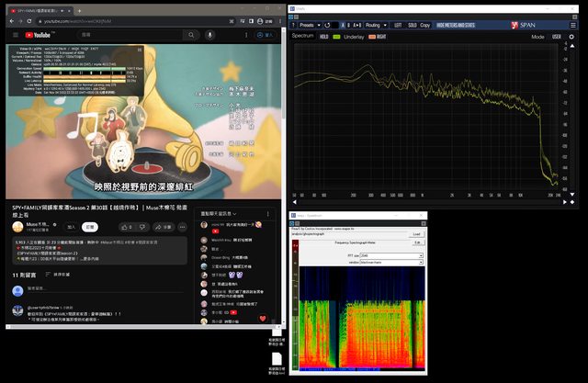Click the white Subscribe button
The width and height of the screenshot is (588, 383).
point(90,227)
